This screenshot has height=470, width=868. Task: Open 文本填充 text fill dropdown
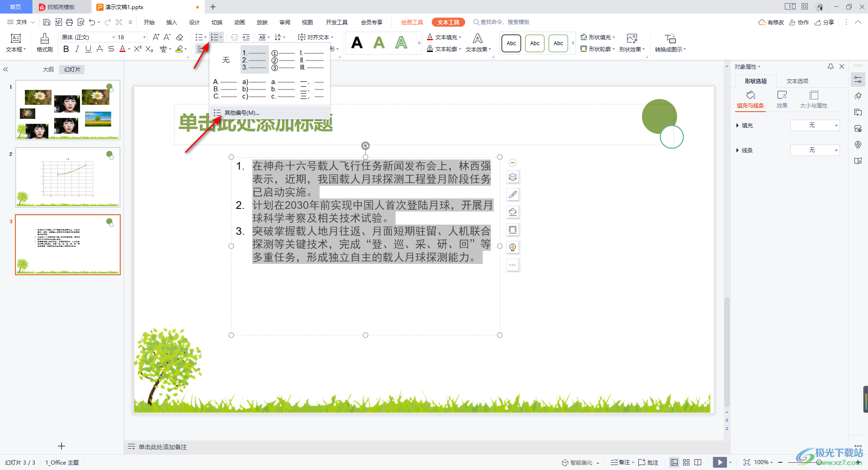pyautogui.click(x=444, y=37)
